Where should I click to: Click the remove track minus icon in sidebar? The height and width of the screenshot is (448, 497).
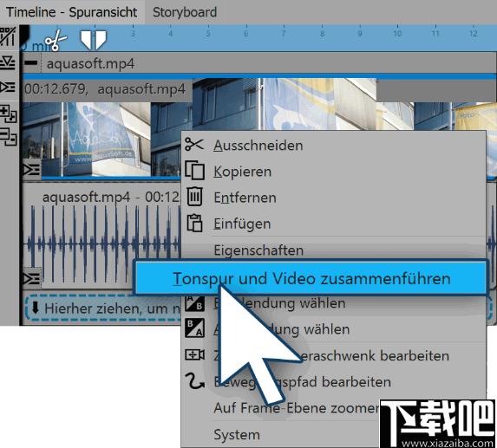point(9,137)
